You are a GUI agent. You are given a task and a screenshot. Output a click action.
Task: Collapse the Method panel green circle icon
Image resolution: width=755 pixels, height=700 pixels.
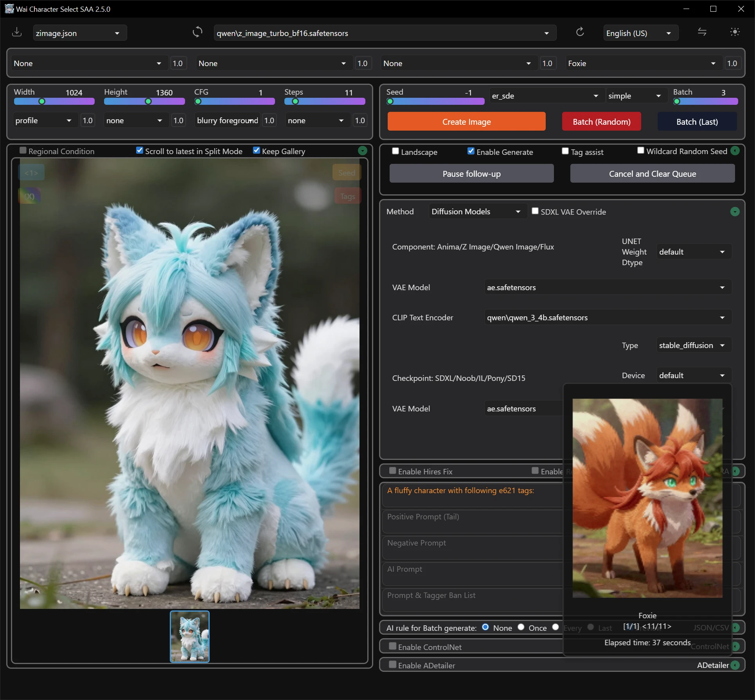[735, 212]
